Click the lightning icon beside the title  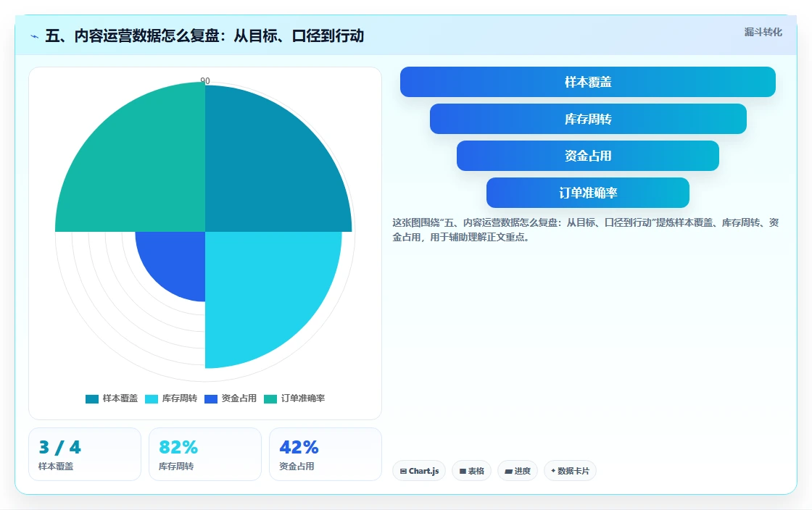pos(35,37)
